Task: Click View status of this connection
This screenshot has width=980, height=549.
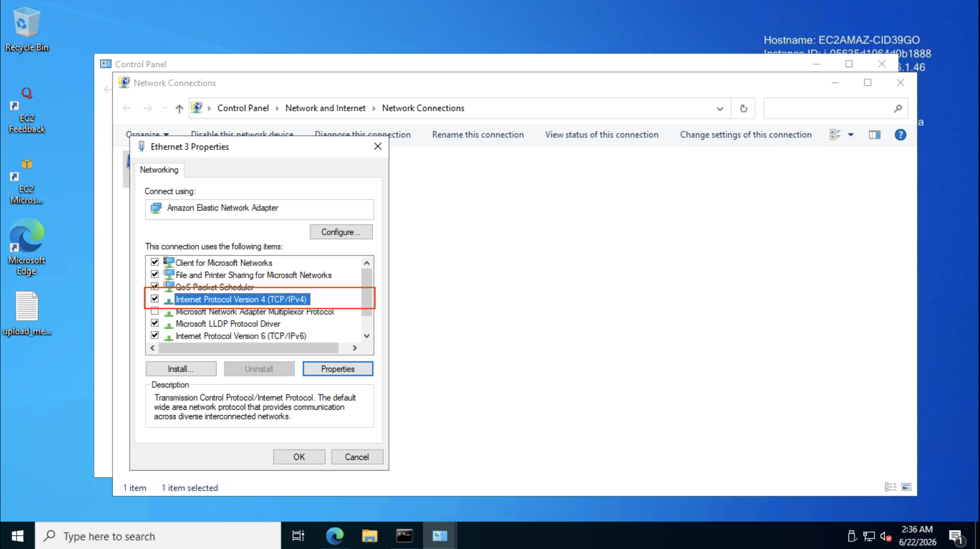Action: (x=601, y=135)
